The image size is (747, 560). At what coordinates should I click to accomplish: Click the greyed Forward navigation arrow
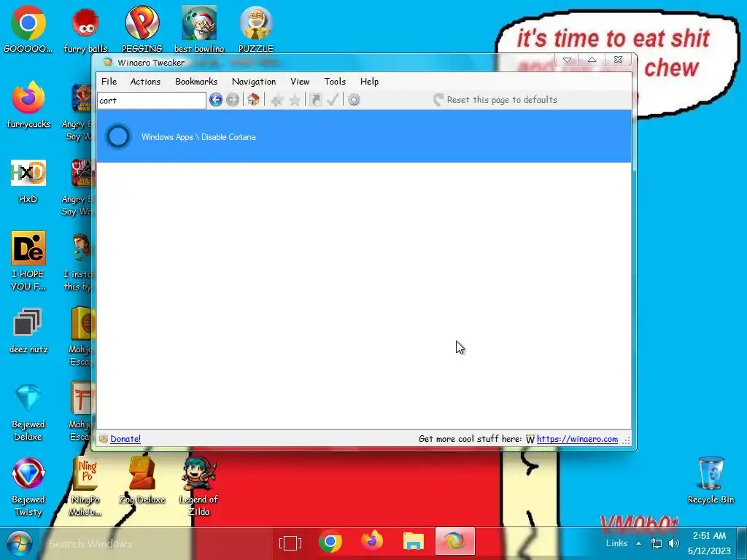pyautogui.click(x=233, y=100)
